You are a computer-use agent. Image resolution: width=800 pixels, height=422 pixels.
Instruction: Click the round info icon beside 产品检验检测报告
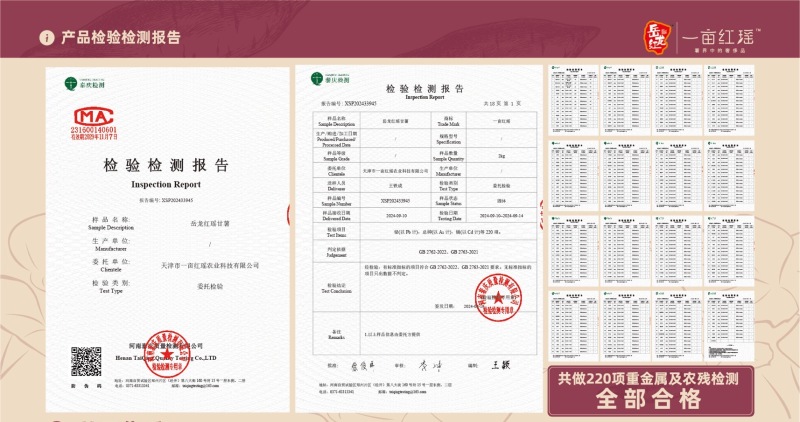coord(46,38)
